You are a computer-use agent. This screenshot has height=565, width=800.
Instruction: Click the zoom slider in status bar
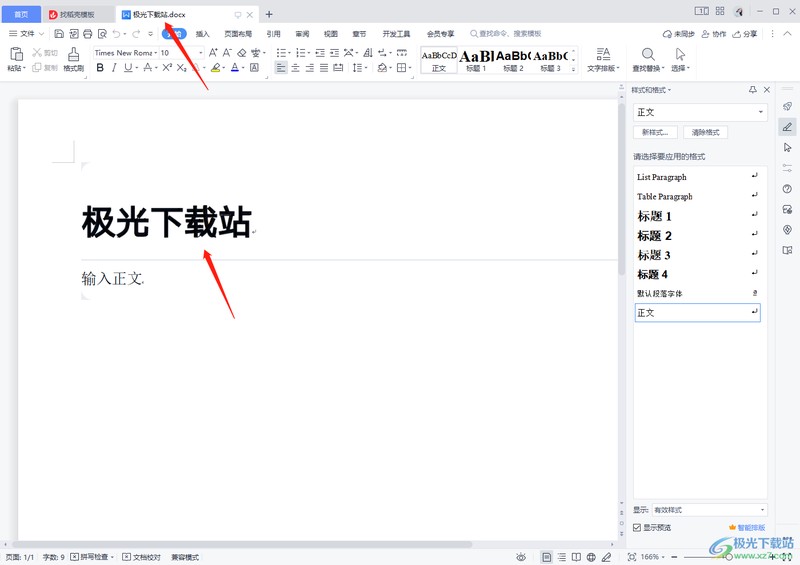coord(729,557)
